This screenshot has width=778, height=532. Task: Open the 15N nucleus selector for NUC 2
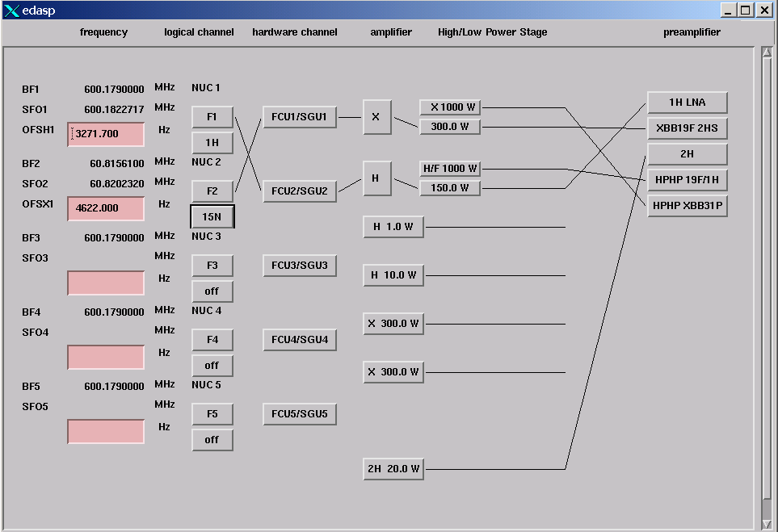click(x=212, y=216)
